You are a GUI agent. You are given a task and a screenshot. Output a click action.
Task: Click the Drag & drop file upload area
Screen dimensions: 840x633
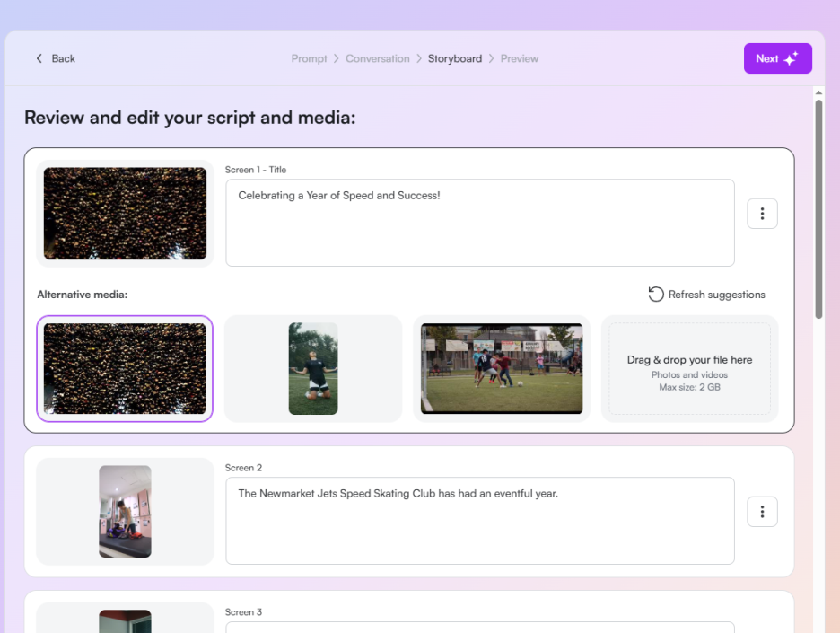point(689,369)
